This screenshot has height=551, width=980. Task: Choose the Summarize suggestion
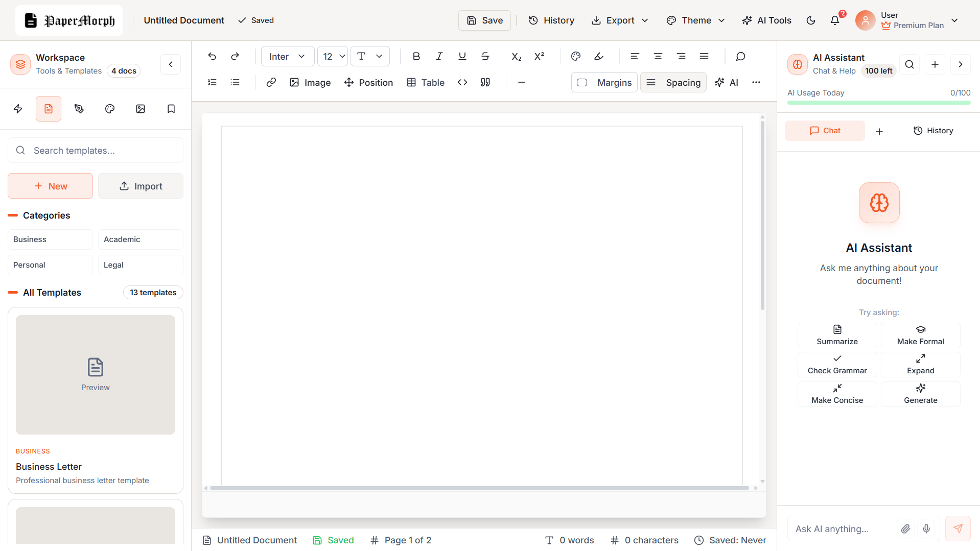point(837,336)
